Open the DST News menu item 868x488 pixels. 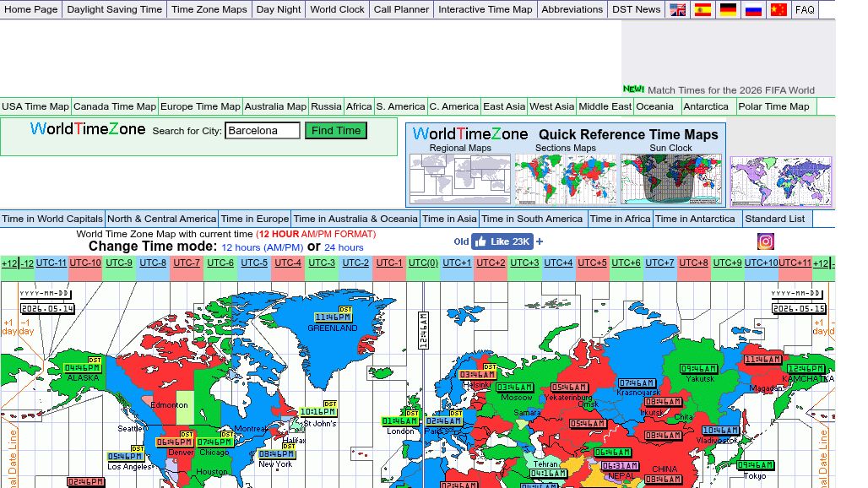pyautogui.click(x=636, y=9)
